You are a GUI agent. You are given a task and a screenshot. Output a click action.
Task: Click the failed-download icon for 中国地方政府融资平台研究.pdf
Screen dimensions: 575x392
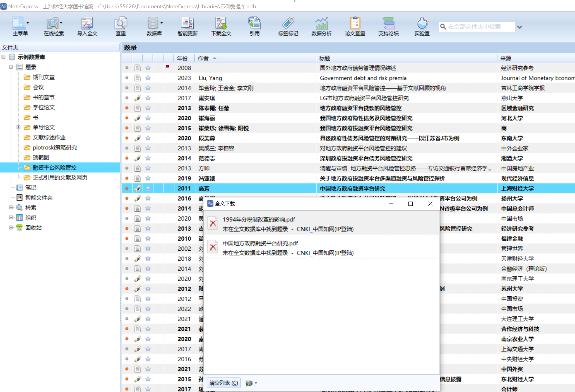tap(213, 247)
